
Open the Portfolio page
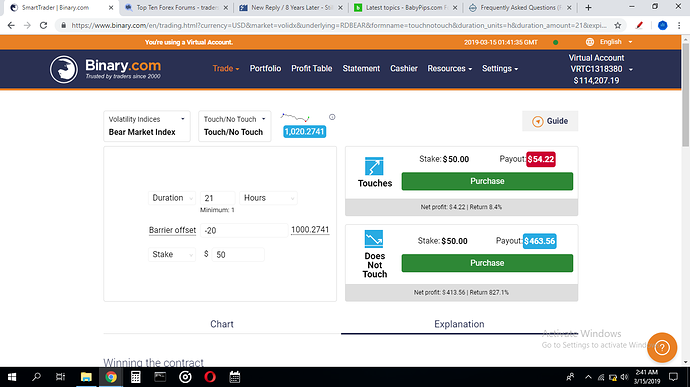[x=265, y=69]
